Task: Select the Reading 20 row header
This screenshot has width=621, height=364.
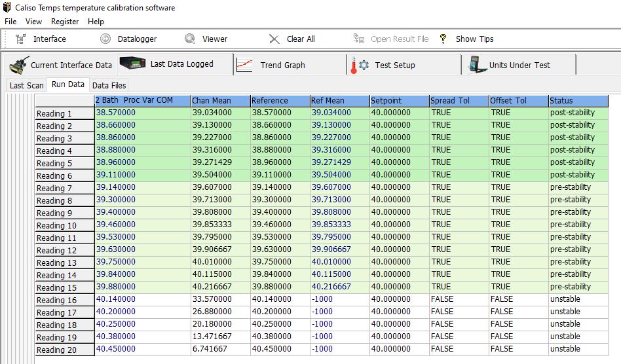Action: (x=65, y=350)
